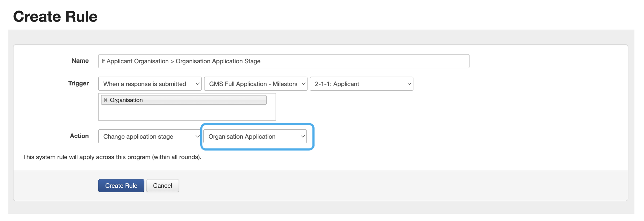
Task: Cancel the rule creation
Action: coord(162,186)
